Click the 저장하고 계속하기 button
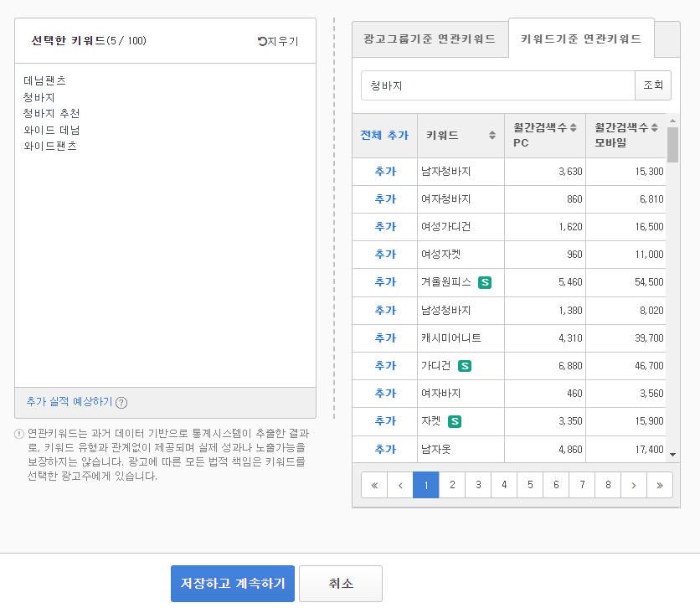Viewport: 700px width, 608px height. (x=233, y=584)
